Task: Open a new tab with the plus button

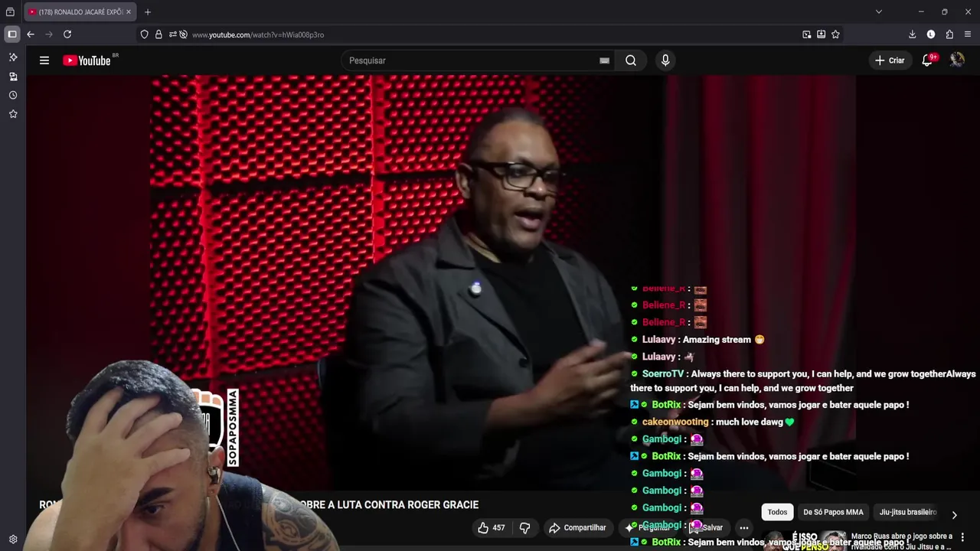Action: (x=148, y=11)
